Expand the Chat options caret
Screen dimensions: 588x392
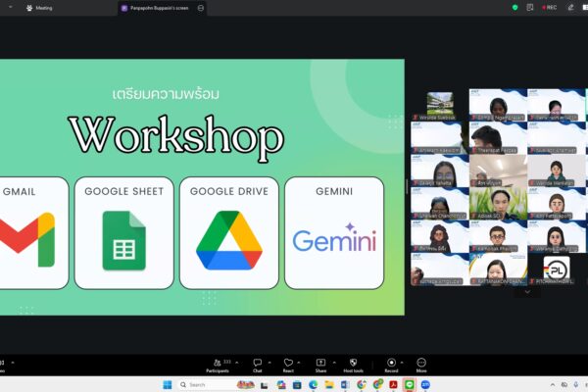tap(269, 363)
